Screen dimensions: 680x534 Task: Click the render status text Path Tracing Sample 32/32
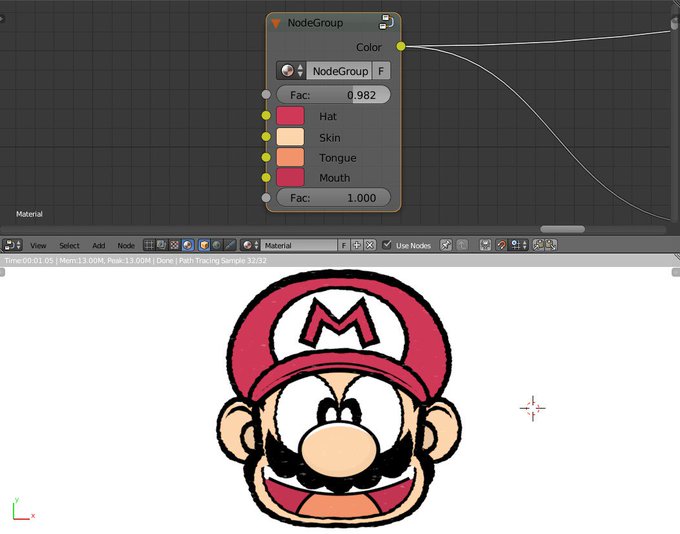point(223,261)
